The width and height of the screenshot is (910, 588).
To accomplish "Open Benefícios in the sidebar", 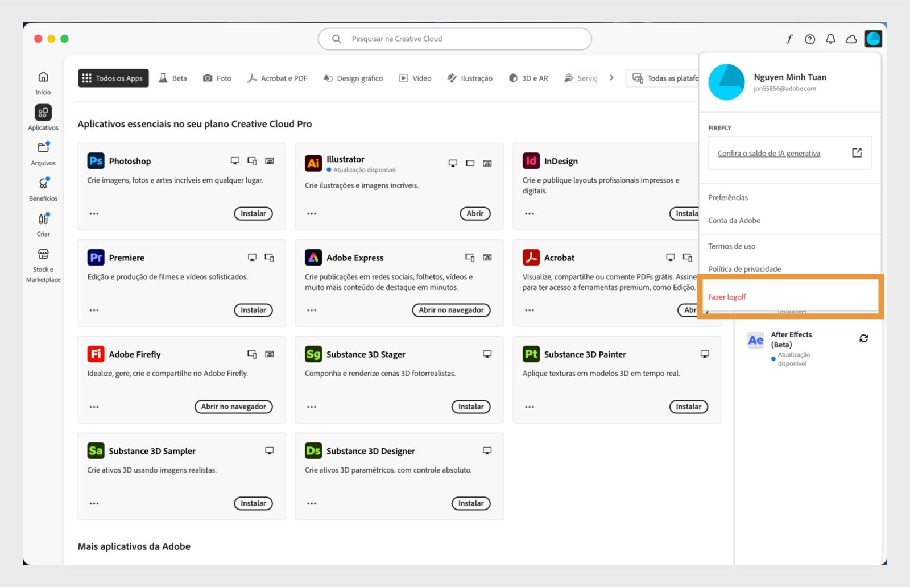I will (x=43, y=183).
